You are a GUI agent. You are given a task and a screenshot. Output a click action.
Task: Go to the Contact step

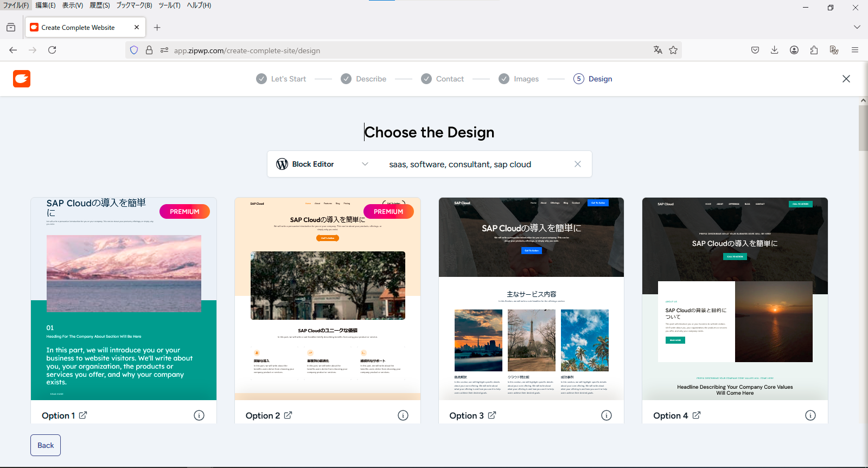click(443, 79)
